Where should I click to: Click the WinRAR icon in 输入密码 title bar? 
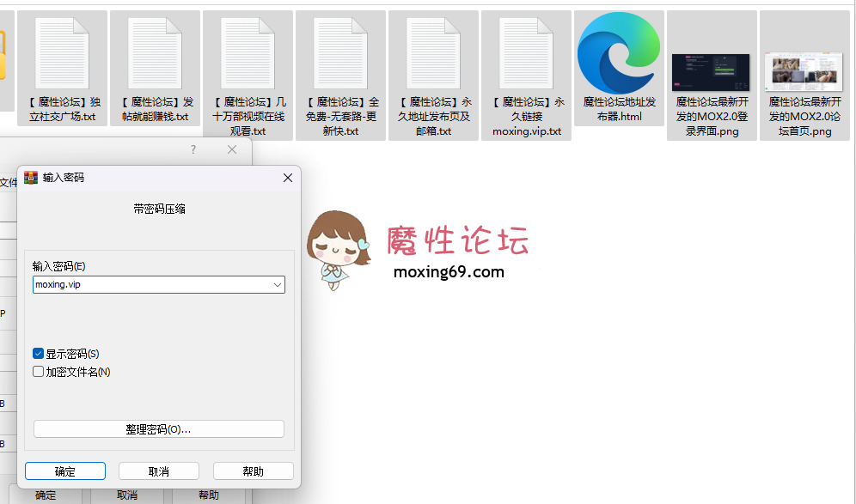tap(31, 178)
